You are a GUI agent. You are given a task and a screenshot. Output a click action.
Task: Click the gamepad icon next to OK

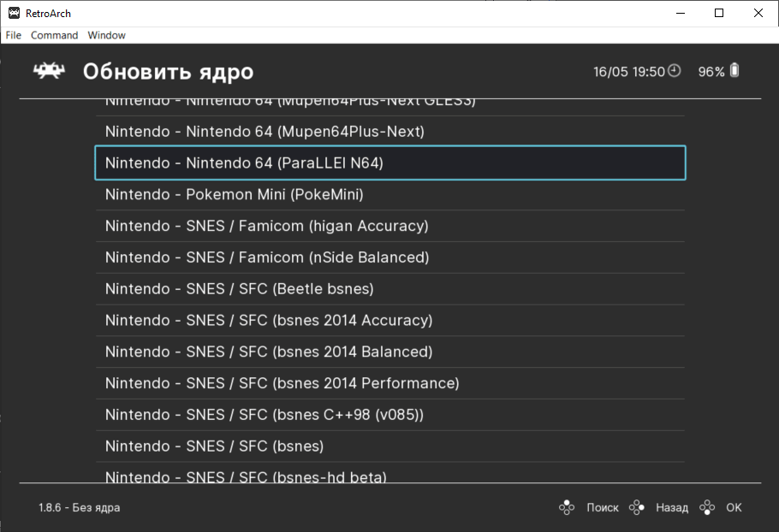click(x=707, y=508)
